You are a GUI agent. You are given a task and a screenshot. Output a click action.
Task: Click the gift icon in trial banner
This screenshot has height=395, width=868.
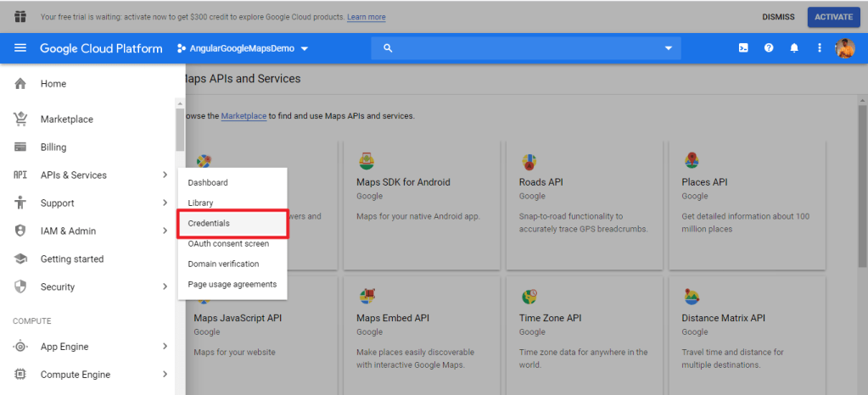(x=20, y=16)
